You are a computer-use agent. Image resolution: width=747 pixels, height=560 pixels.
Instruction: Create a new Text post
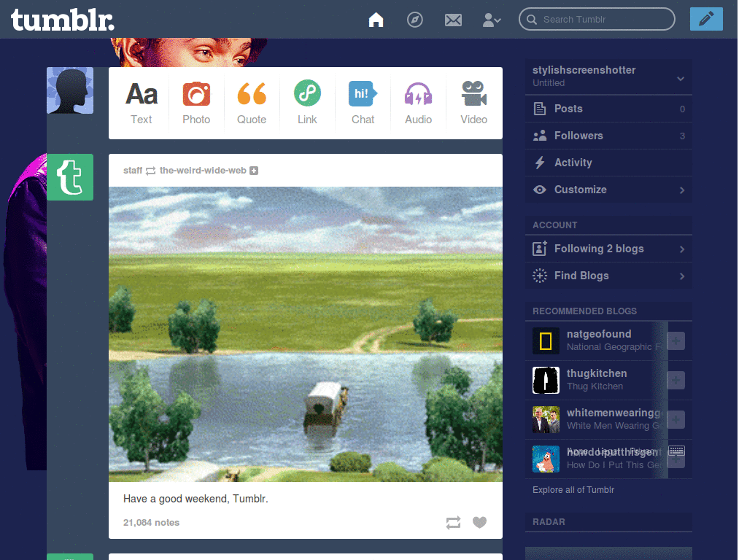click(x=142, y=103)
